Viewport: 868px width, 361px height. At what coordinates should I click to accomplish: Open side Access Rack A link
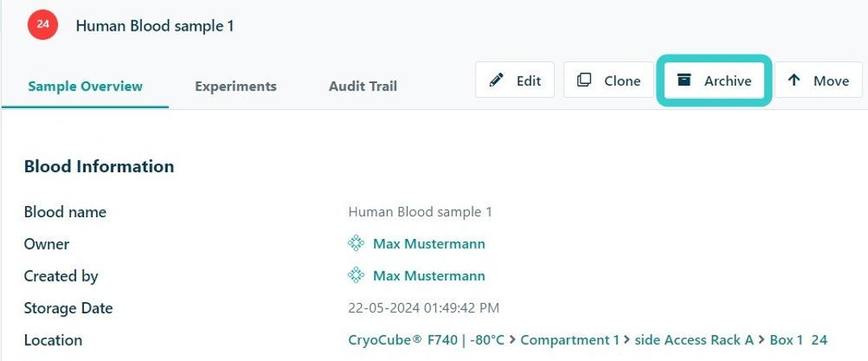[x=694, y=340]
